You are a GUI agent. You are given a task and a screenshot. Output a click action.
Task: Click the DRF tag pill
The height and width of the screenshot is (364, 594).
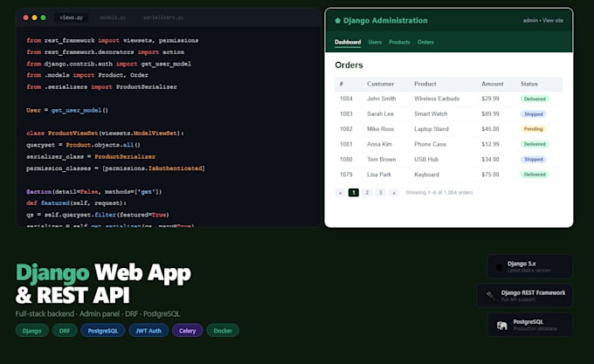tap(65, 331)
